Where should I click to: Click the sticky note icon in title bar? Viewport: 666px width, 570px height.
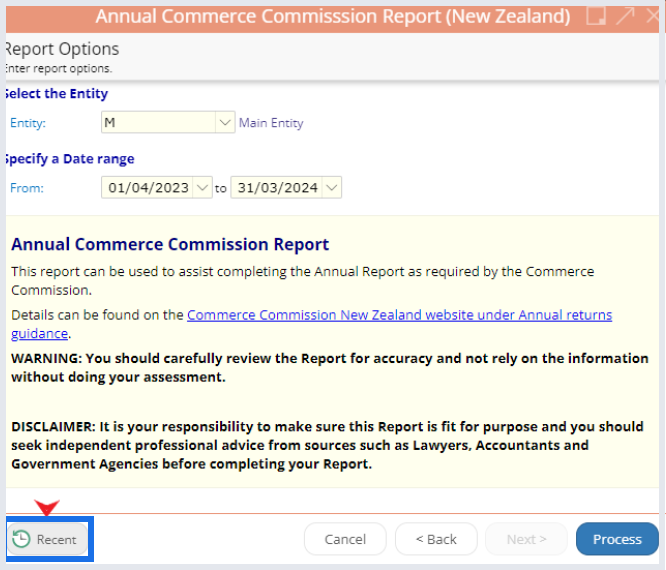(x=596, y=16)
